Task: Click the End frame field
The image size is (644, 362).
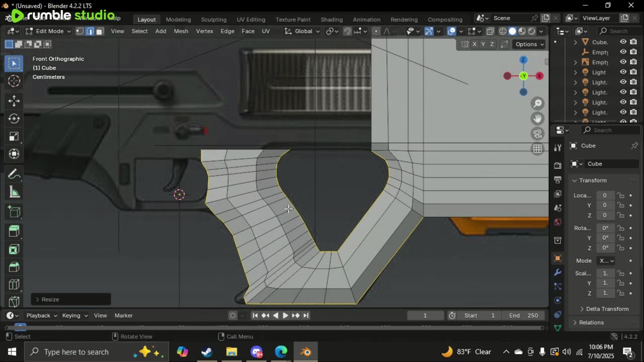Action: [x=524, y=315]
